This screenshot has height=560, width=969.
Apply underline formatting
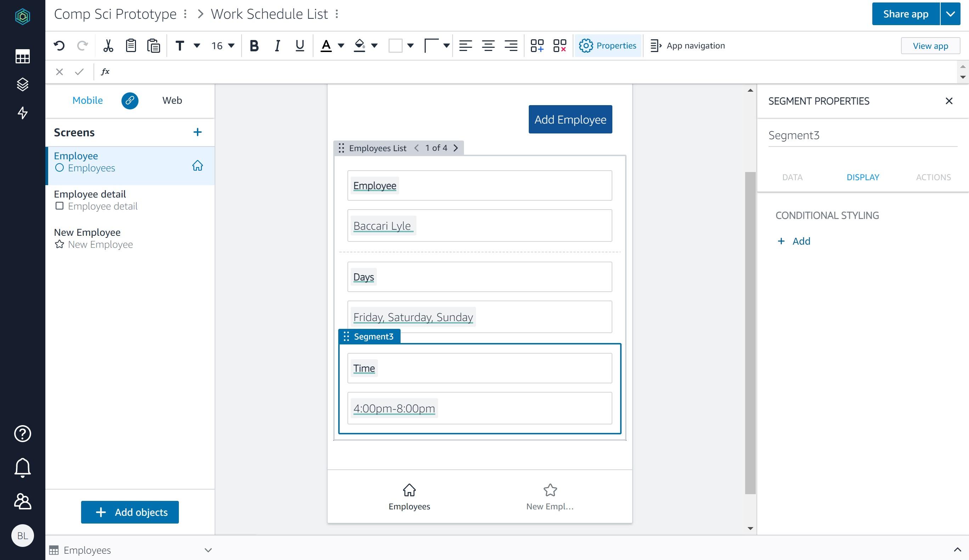[300, 46]
